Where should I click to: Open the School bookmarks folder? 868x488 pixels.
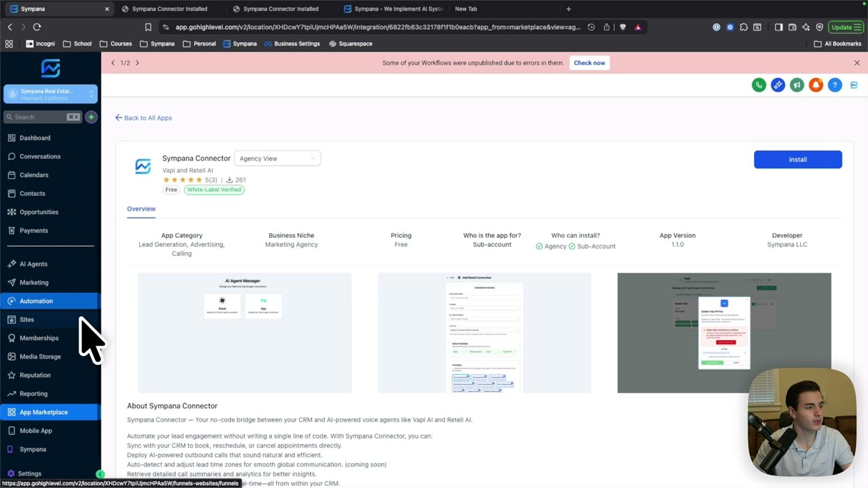click(77, 43)
